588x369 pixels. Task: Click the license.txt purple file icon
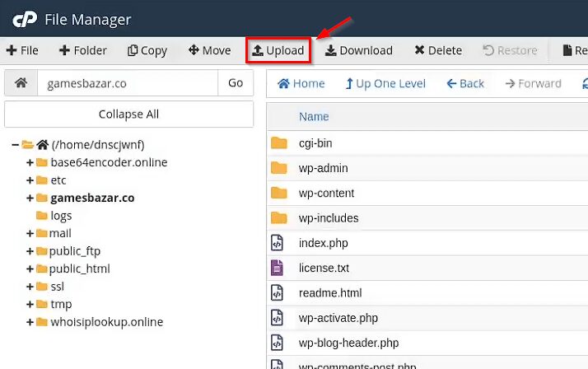(277, 268)
